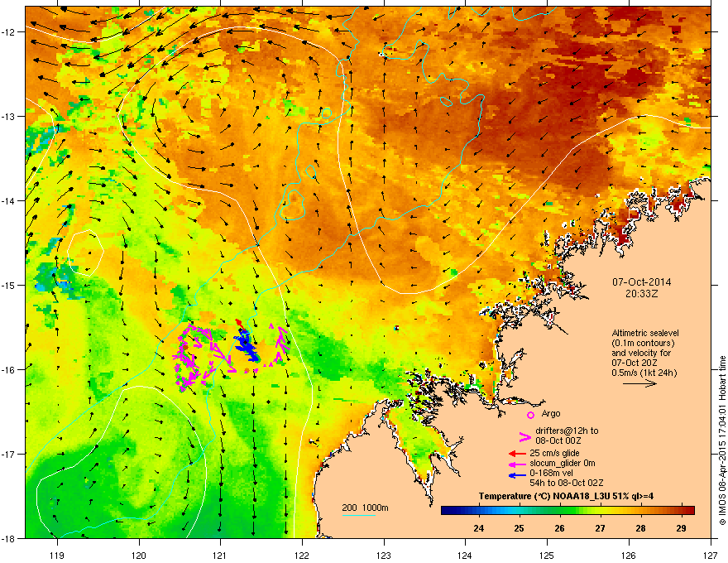Click the magenta Argo circle legend symbol
The height and width of the screenshot is (563, 728).
tap(530, 416)
